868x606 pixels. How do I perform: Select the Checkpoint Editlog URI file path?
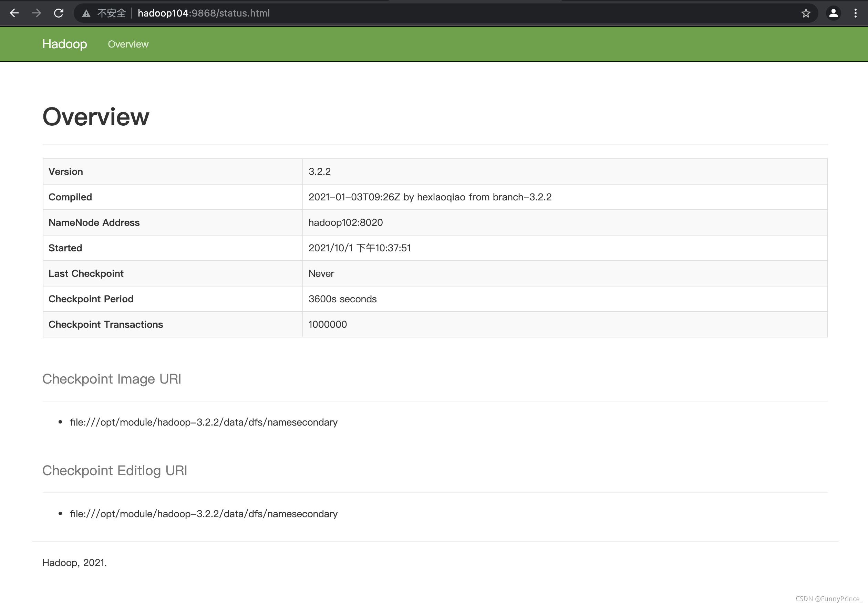pyautogui.click(x=204, y=514)
